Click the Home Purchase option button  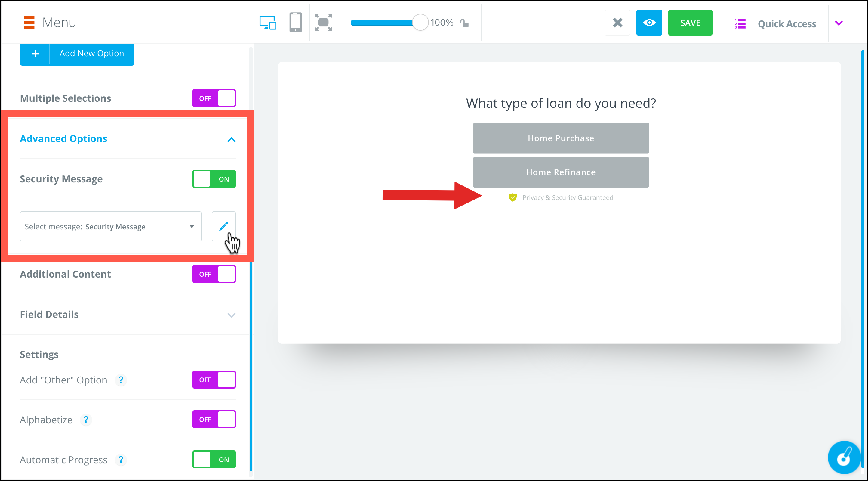(x=561, y=138)
